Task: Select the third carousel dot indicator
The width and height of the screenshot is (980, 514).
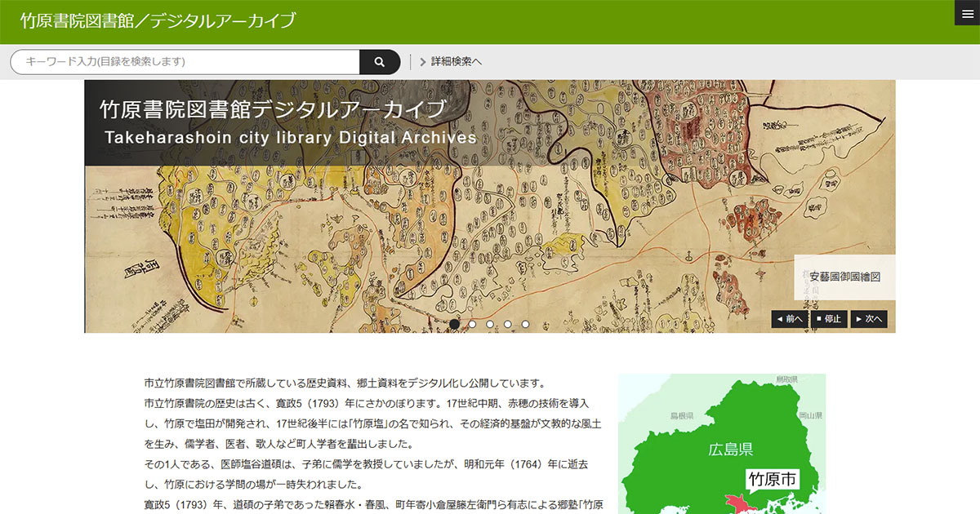Action: 490,324
